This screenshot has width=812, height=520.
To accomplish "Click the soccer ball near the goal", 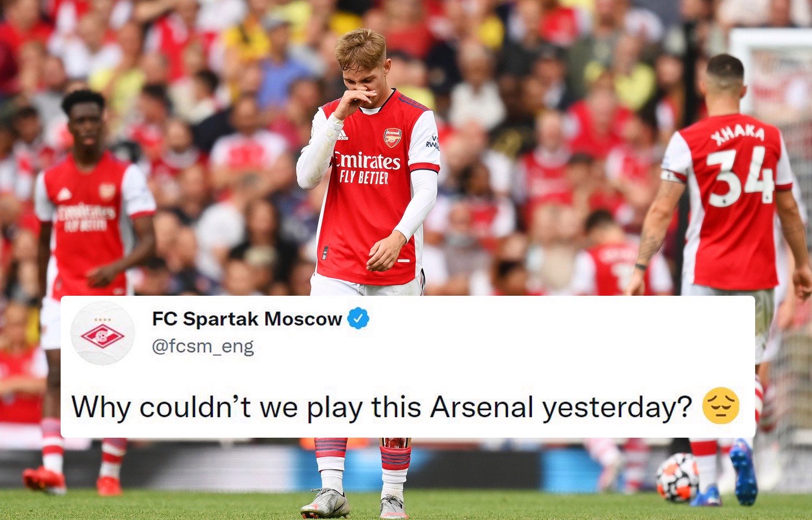I will tap(677, 477).
